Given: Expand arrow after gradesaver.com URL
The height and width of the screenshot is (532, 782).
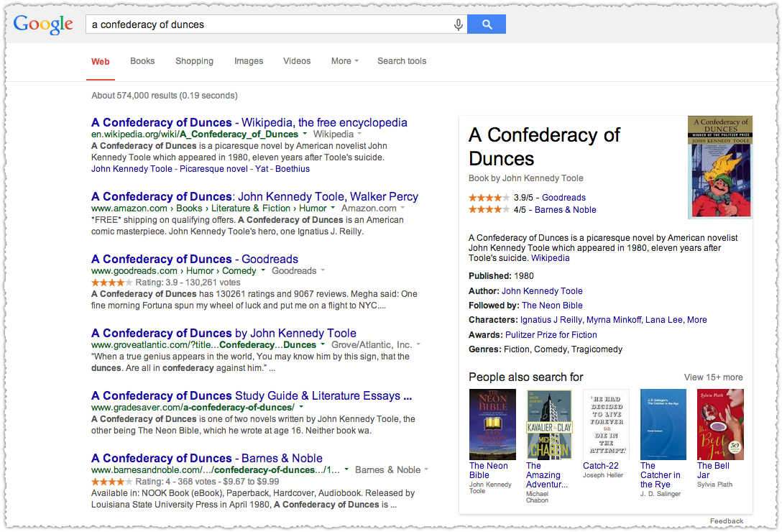Looking at the screenshot, I should (x=301, y=407).
